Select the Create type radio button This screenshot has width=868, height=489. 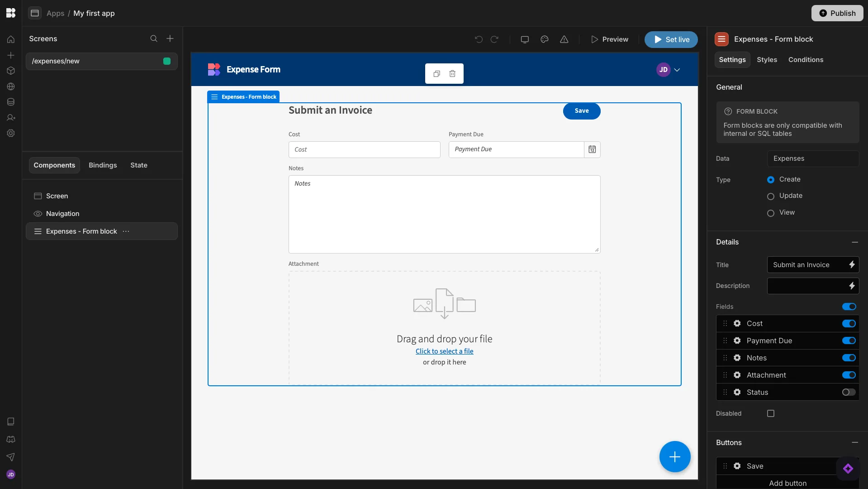tap(771, 180)
